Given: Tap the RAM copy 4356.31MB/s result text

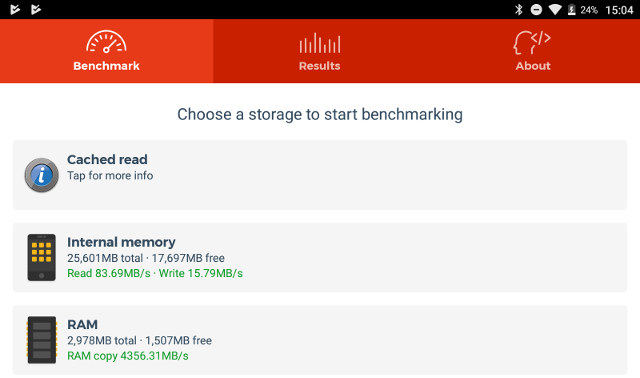Looking at the screenshot, I should [128, 356].
